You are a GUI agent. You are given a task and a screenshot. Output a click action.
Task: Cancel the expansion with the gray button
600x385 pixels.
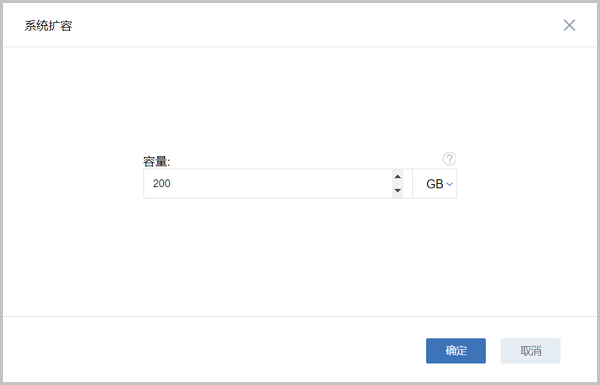[x=530, y=351]
